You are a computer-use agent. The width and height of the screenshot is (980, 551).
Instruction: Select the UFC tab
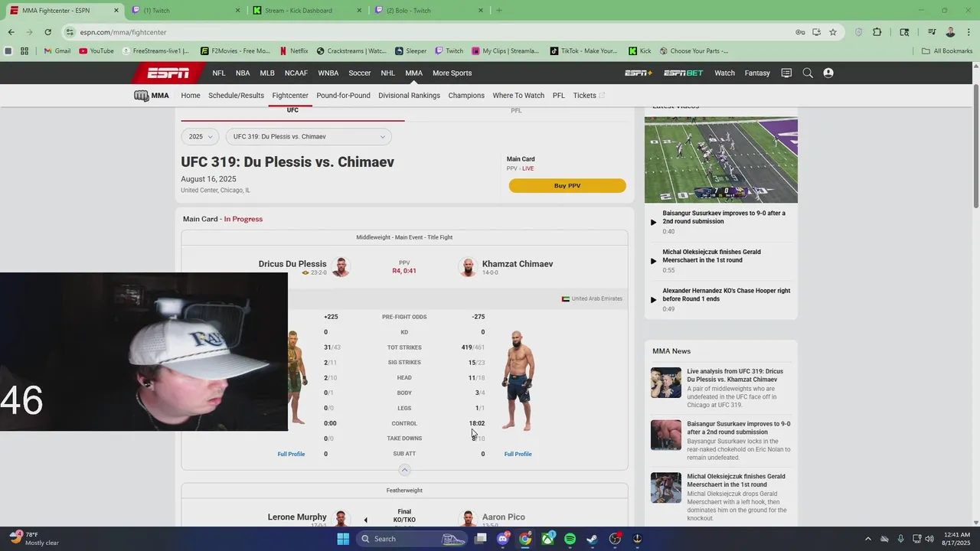tap(292, 111)
